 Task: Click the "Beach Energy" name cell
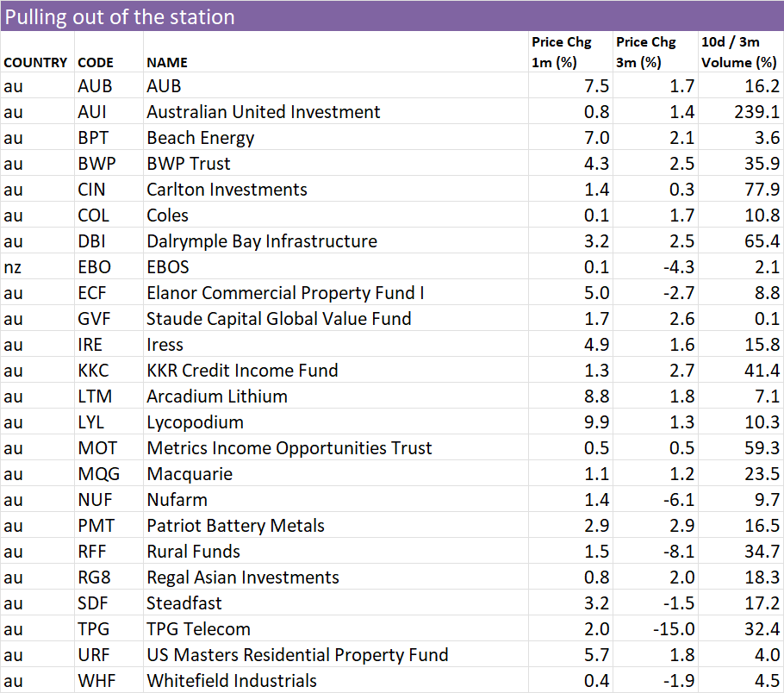click(x=201, y=138)
